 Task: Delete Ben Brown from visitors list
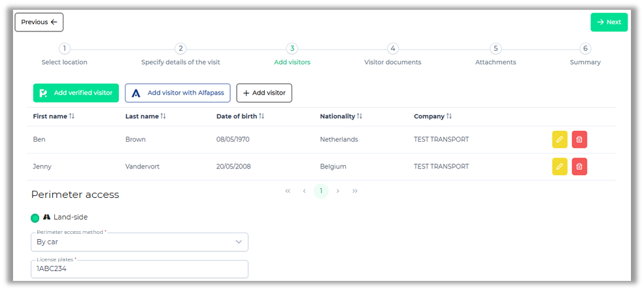point(579,139)
